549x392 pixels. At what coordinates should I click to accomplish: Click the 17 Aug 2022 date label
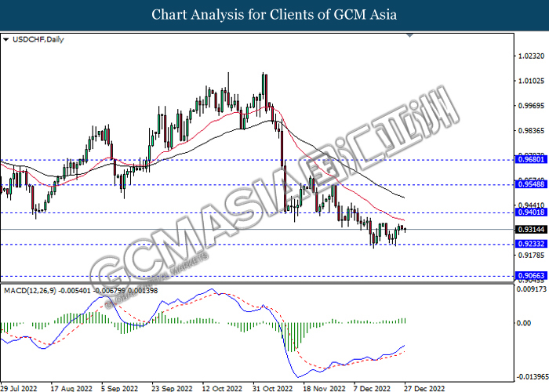pyautogui.click(x=71, y=388)
